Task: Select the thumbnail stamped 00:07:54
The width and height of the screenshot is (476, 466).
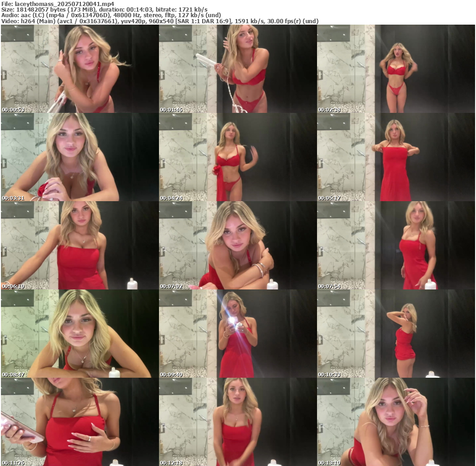Action: click(x=396, y=245)
